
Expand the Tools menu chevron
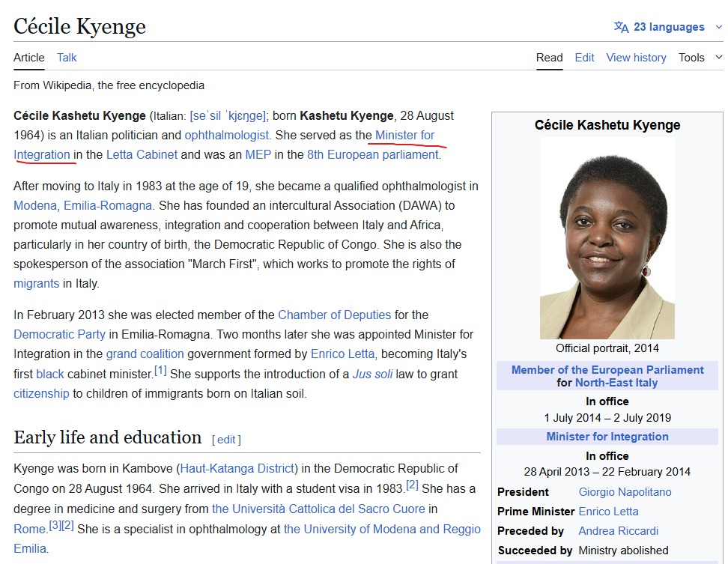tap(719, 58)
